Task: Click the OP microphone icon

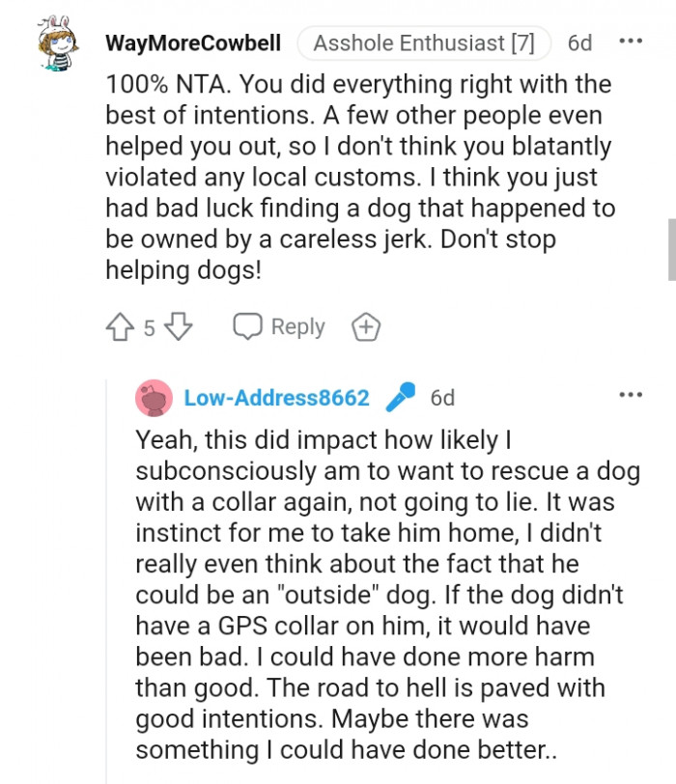Action: click(400, 398)
